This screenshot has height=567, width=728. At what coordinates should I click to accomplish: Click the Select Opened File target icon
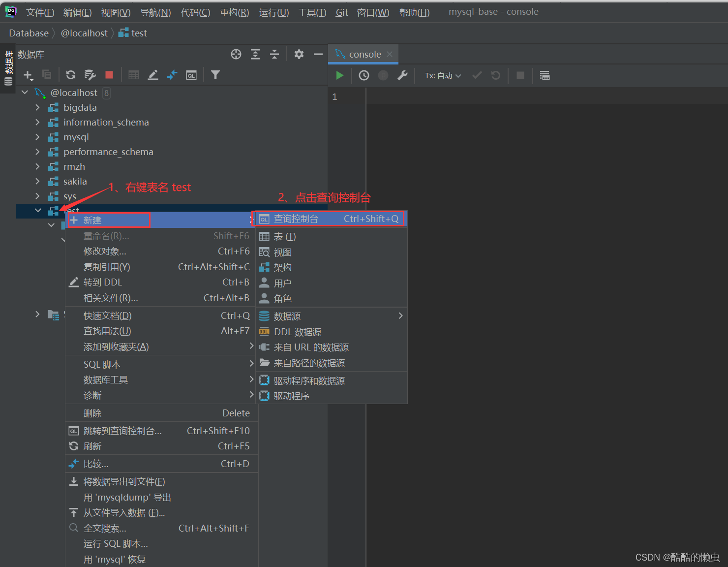point(236,54)
